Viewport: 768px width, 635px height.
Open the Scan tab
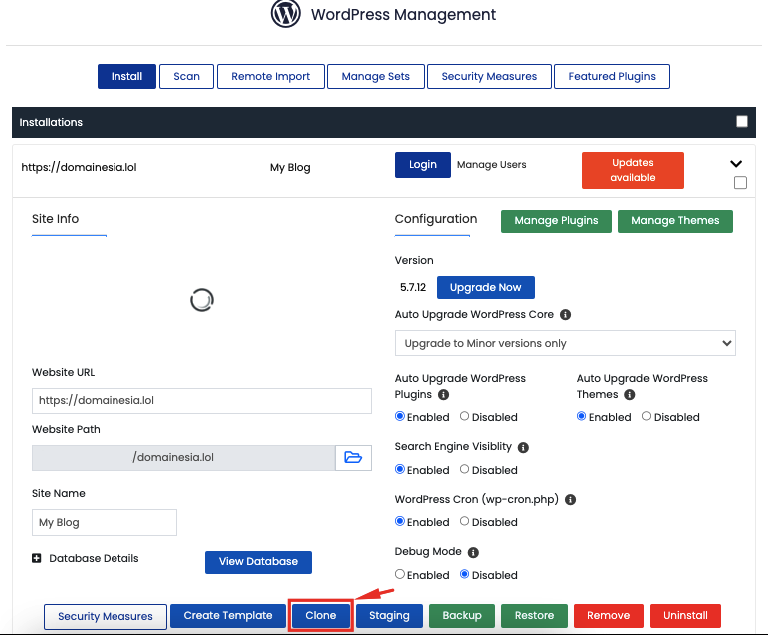pyautogui.click(x=186, y=76)
